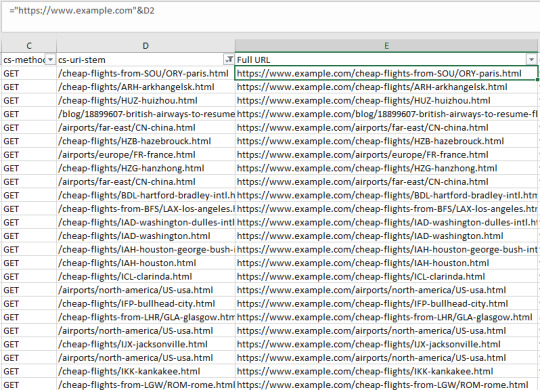The height and width of the screenshot is (390, 540).
Task: Select the GET cell in the ORY-paris row
Action: [29, 73]
